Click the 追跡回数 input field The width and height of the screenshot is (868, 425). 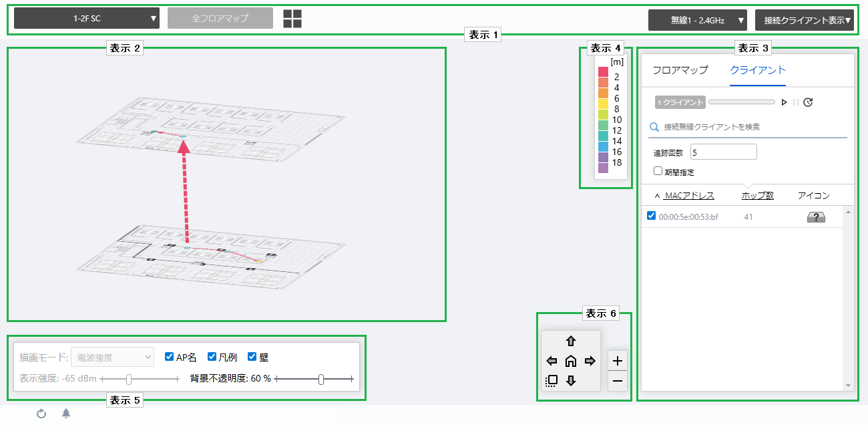click(724, 152)
